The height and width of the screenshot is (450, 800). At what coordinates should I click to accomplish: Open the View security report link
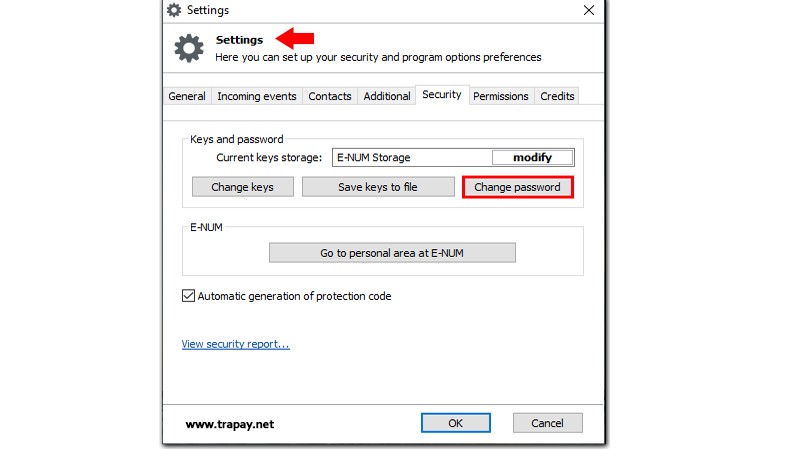pyautogui.click(x=235, y=344)
